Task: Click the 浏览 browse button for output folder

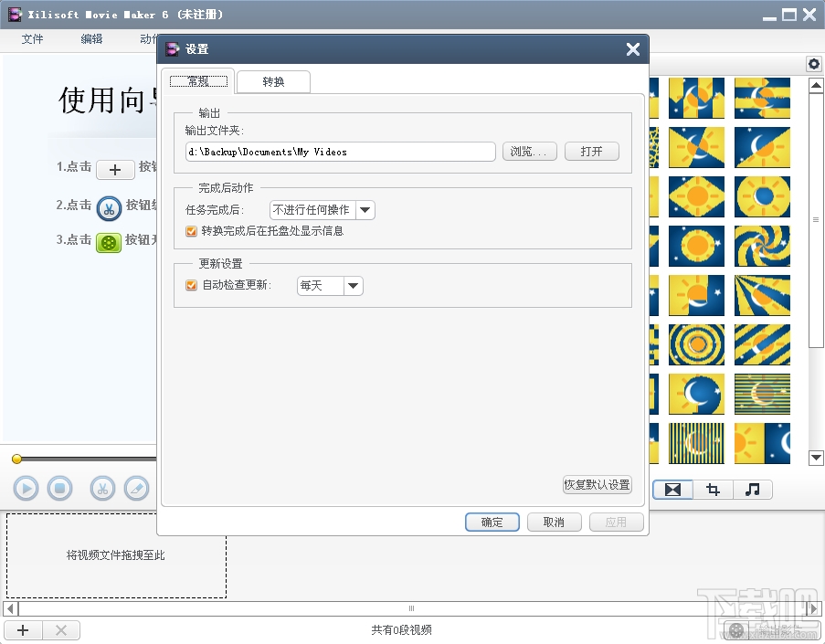Action: tap(529, 152)
